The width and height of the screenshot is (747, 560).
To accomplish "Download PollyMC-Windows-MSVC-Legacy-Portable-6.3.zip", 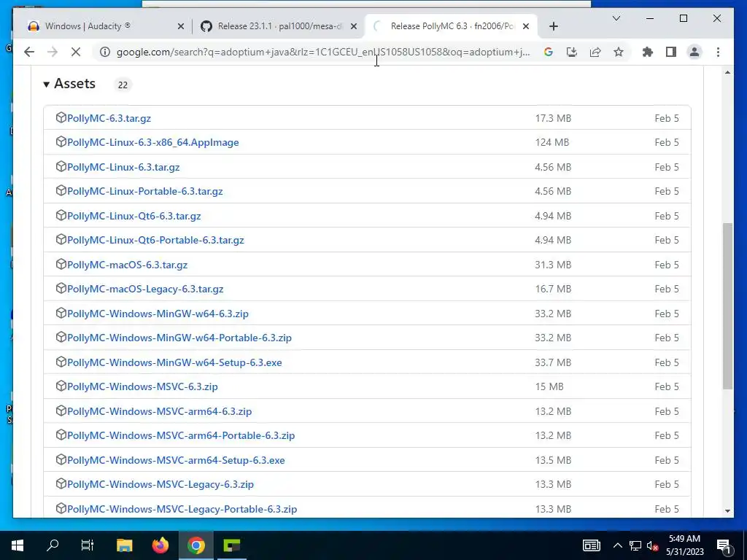I will 182,509.
